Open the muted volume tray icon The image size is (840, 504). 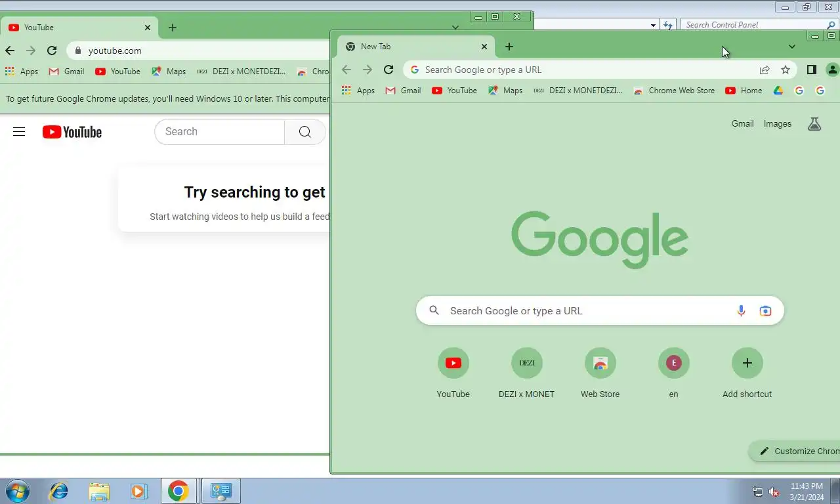click(x=774, y=492)
